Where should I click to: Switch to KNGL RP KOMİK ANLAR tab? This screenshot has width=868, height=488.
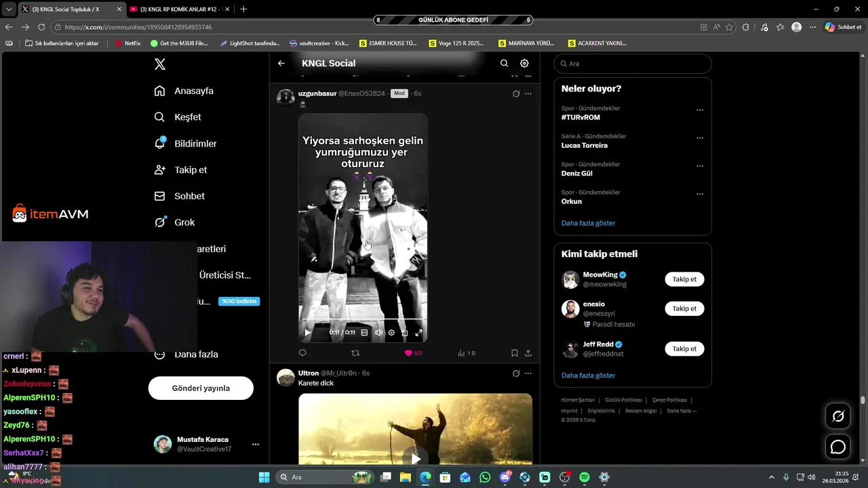tap(178, 9)
